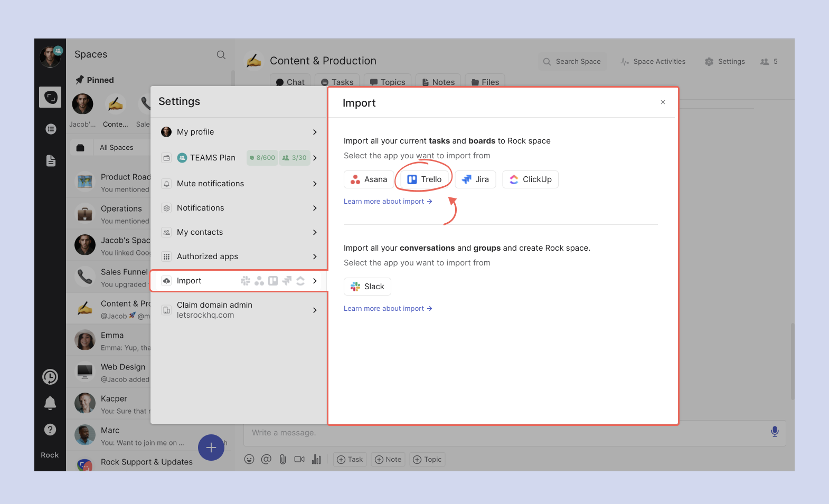Open Rock Support & Updates space
The height and width of the screenshot is (504, 829).
149,462
